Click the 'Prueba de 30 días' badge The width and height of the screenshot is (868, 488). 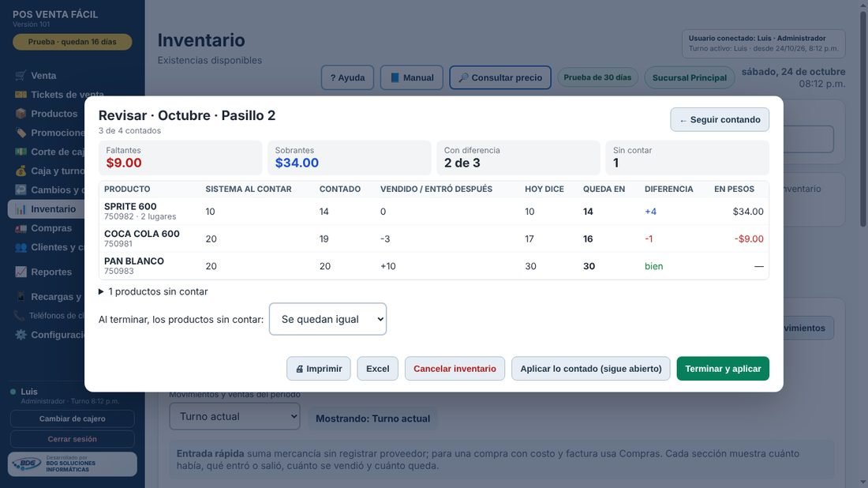597,77
